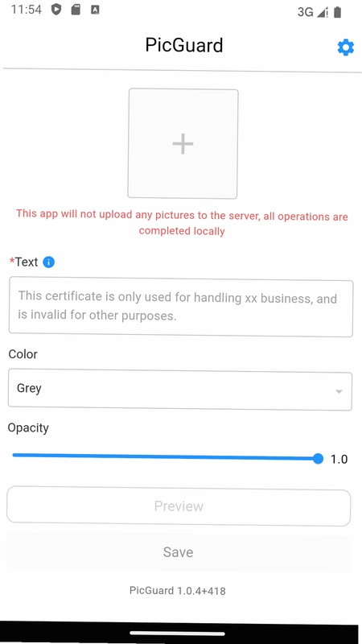The height and width of the screenshot is (644, 362).
Task: Tap the keyboard 'A' status icon
Action: [x=95, y=10]
